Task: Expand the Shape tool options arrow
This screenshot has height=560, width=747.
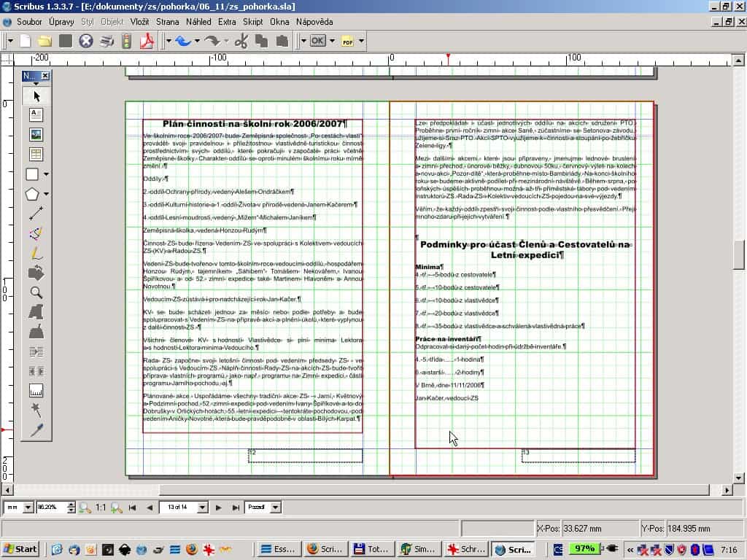Action: (x=47, y=174)
